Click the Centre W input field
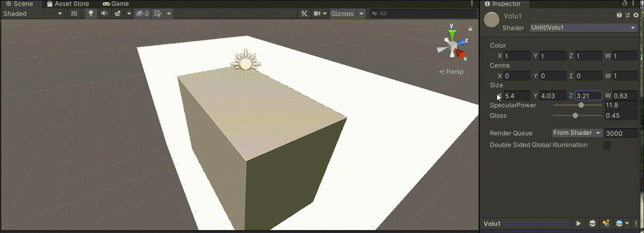Image resolution: width=644 pixels, height=233 pixels. pyautogui.click(x=625, y=76)
